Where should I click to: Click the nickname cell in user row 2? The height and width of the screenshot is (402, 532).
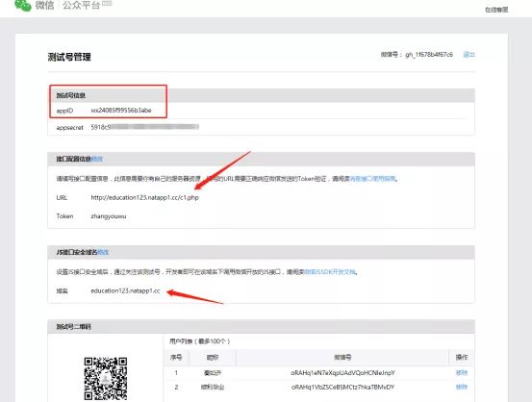[213, 387]
